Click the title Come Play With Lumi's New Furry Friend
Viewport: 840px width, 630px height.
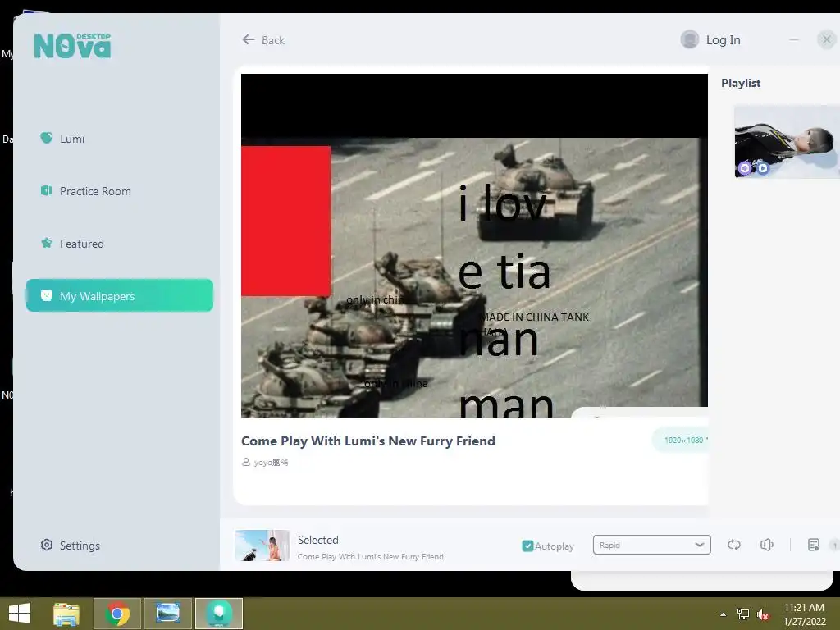coord(368,441)
